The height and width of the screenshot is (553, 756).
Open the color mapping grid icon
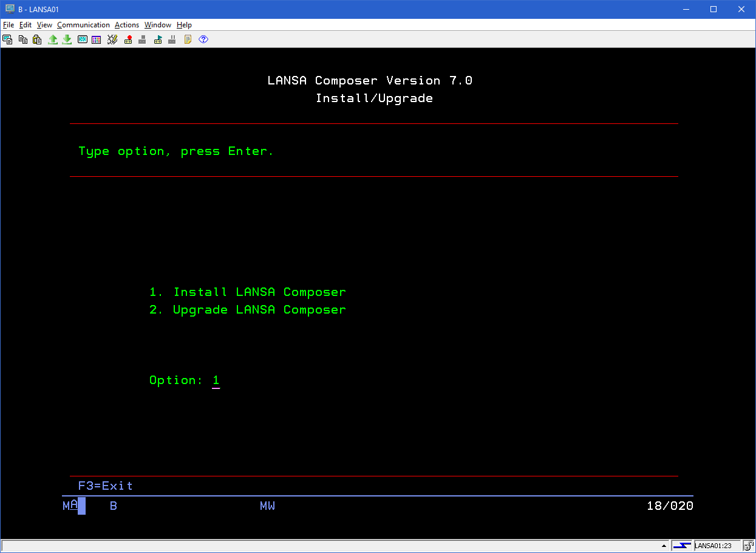[x=97, y=39]
